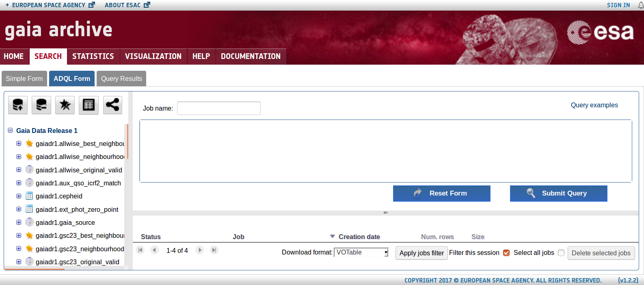The width and height of the screenshot is (644, 285).
Task: Go to the last jobs page
Action: click(214, 250)
